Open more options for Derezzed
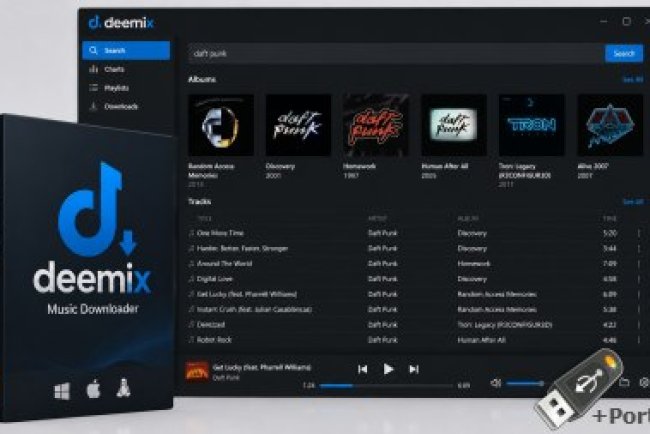The image size is (650, 434). [x=639, y=325]
